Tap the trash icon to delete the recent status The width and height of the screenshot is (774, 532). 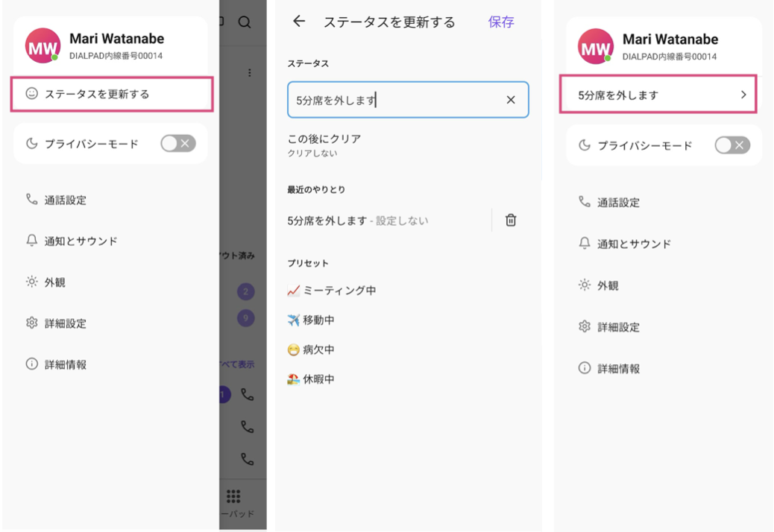click(509, 220)
